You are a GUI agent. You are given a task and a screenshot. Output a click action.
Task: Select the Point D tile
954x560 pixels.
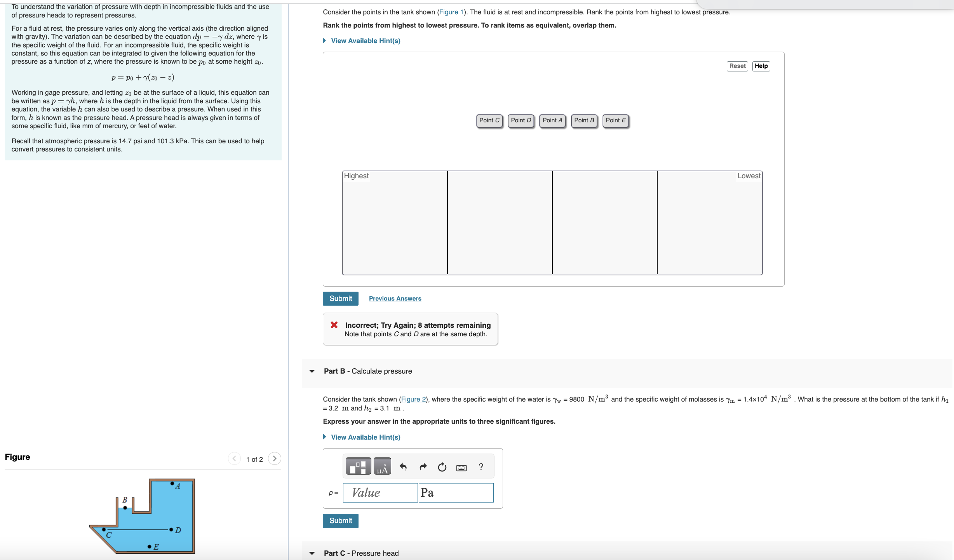click(521, 121)
